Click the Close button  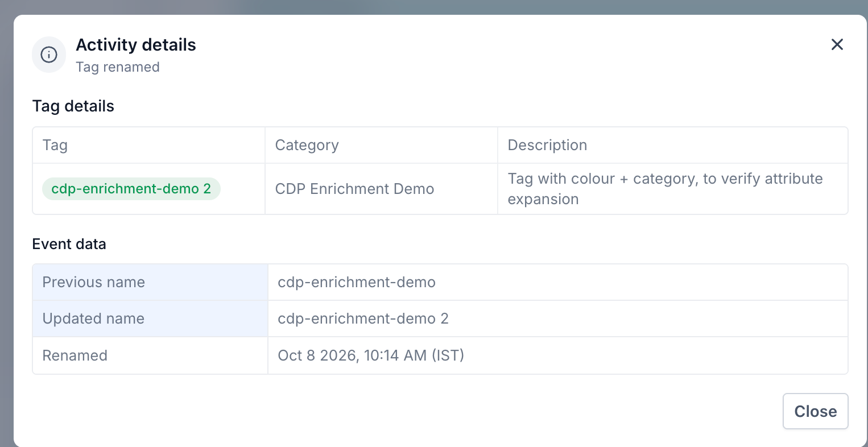[815, 411]
